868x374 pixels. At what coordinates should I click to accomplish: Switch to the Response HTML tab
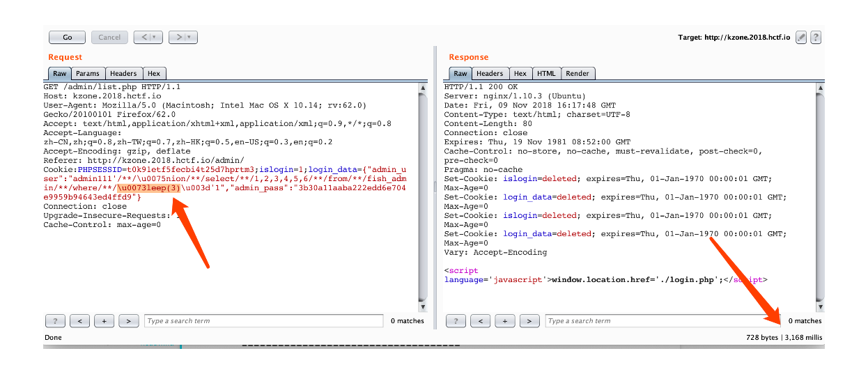coord(546,73)
